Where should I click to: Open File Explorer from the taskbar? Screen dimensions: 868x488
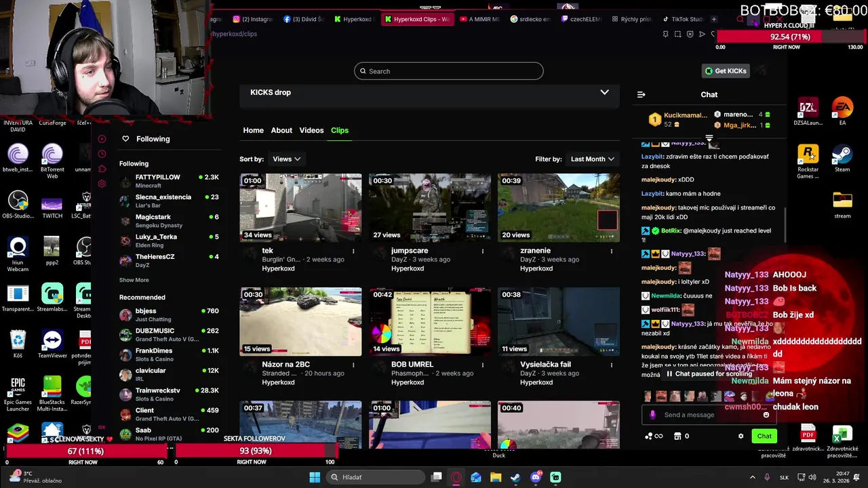(x=496, y=477)
